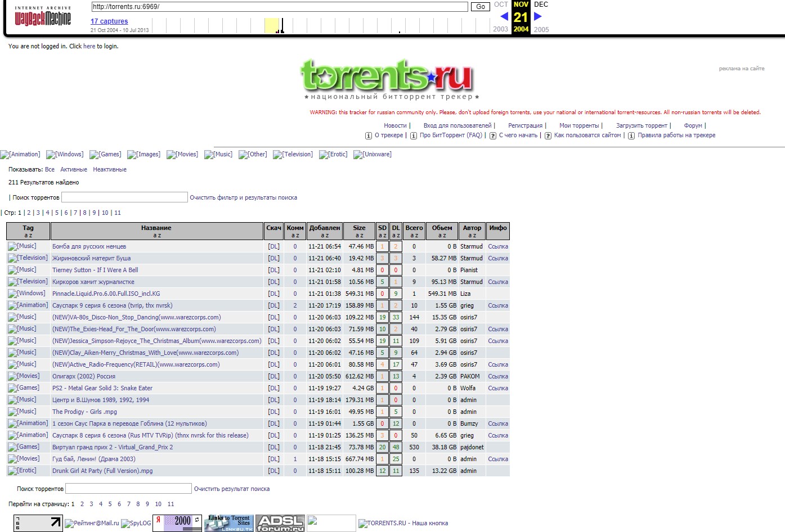Open the 'Links to Torrent Sites' banner
Screen dimensions: 785x532
[x=229, y=523]
